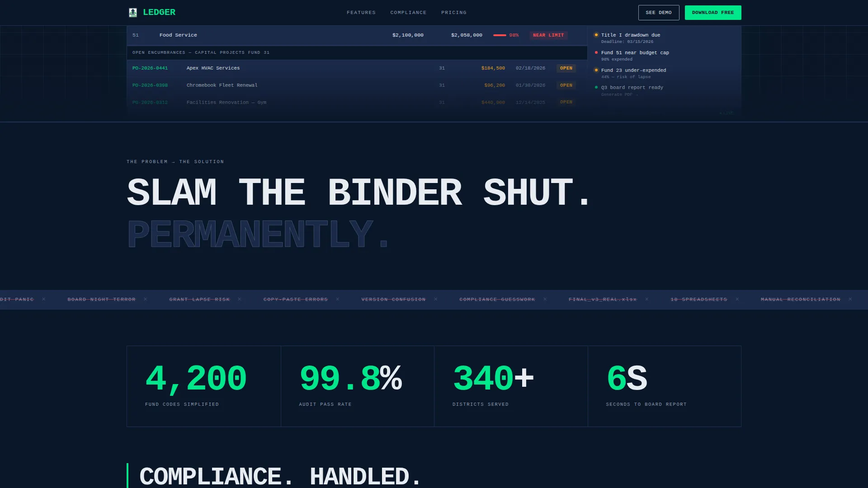Click the Download Free button

click(x=713, y=13)
